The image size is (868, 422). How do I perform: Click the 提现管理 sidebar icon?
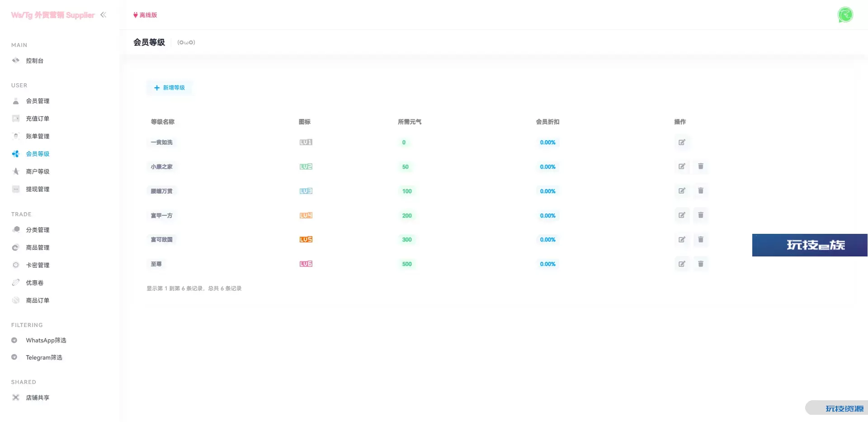pos(16,189)
